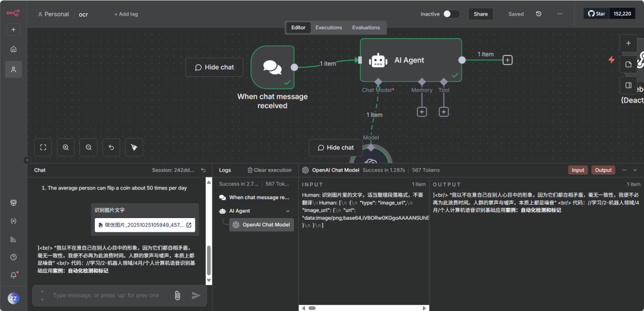
Task: Click the chat message input field
Action: 107,295
